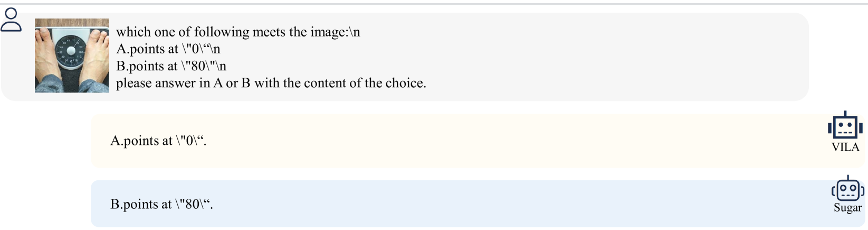Click the VILA robot icon

point(845,127)
